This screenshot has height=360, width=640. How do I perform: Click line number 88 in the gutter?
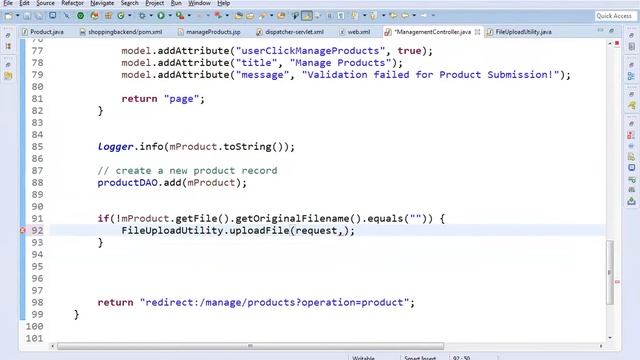coord(37,182)
